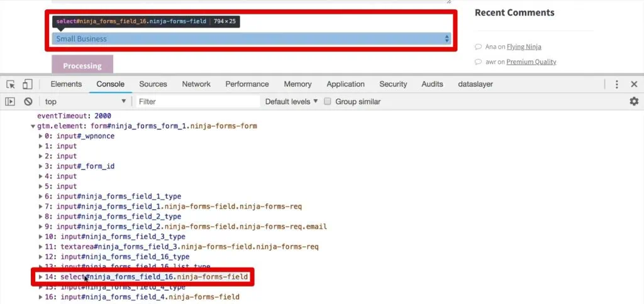Screen dimensions: 644x304
Task: Expand entry 11: textarea#ninja_forms_field_3
Action: [x=41, y=247]
